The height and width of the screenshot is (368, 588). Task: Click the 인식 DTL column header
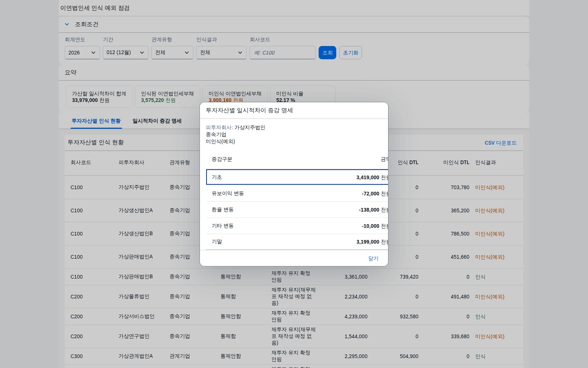(408, 163)
